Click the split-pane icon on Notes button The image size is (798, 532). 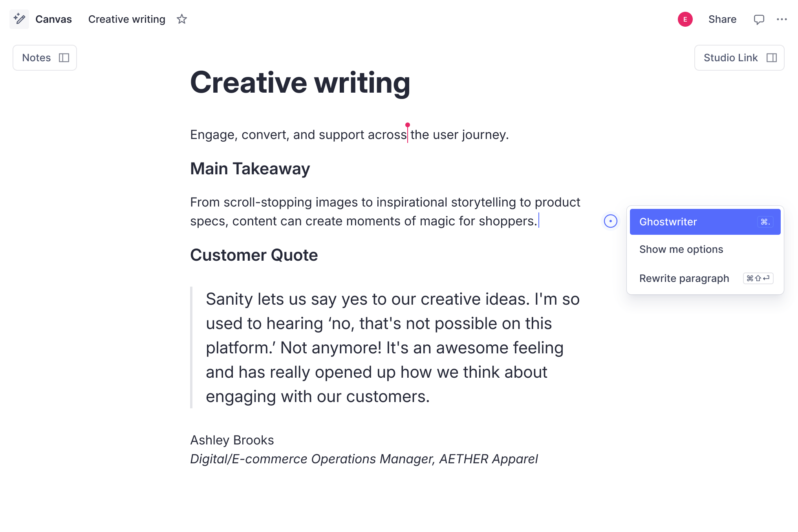(x=64, y=58)
